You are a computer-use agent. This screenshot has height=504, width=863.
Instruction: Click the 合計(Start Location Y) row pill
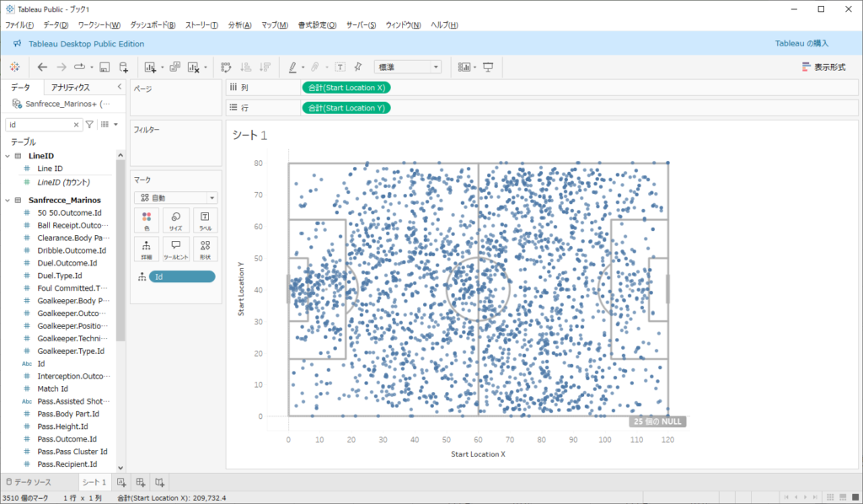point(346,108)
